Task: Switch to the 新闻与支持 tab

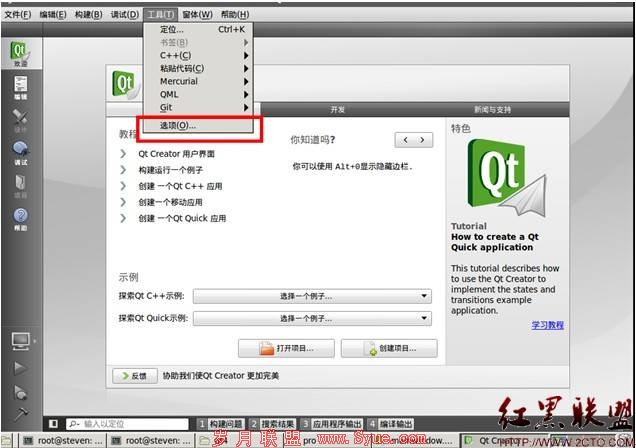Action: 492,109
